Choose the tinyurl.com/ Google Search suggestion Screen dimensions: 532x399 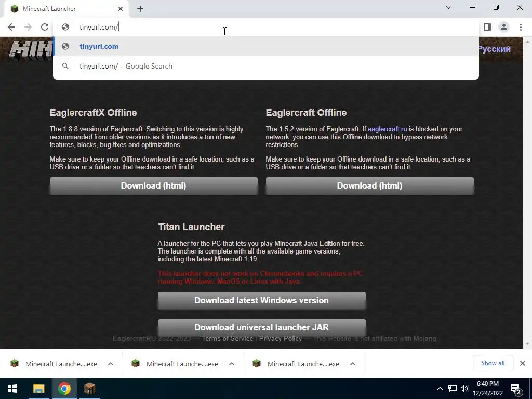pos(266,66)
